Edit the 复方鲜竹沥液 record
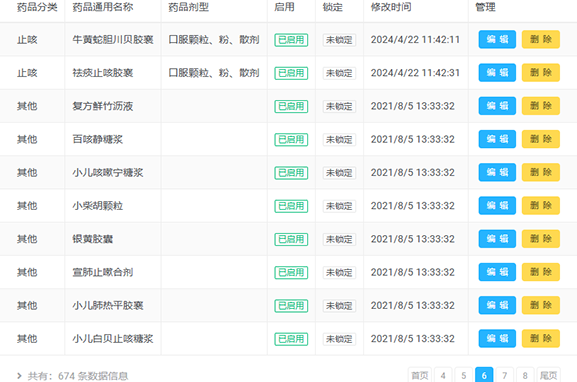Screen dimensions: 577x382 pyautogui.click(x=497, y=106)
